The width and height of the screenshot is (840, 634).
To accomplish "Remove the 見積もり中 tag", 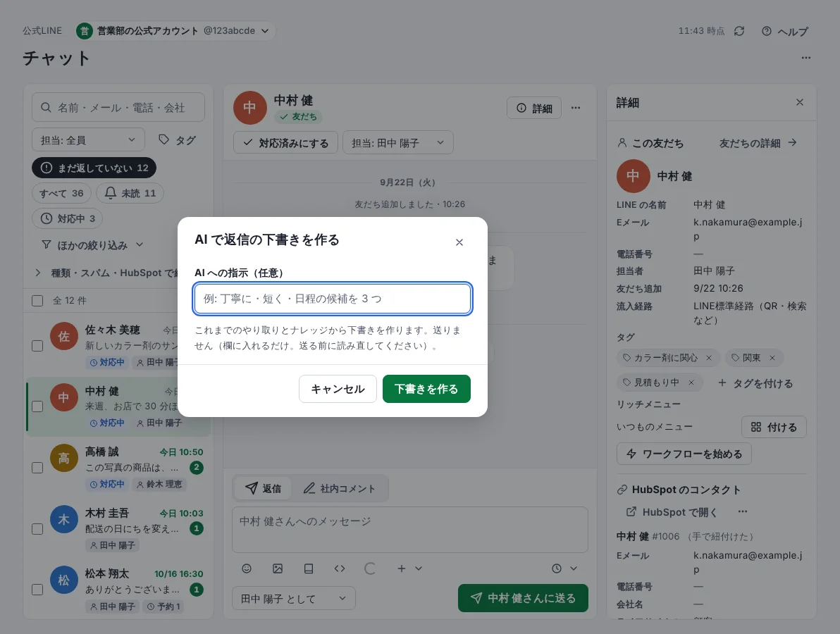I will [x=691, y=383].
